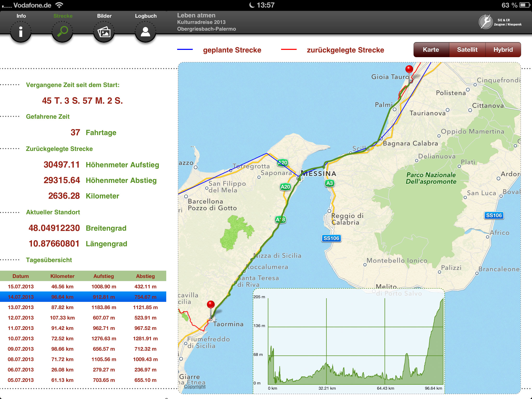This screenshot has width=532, height=399.
Task: Tap the red pin near Gioia Tauro
Action: [409, 69]
